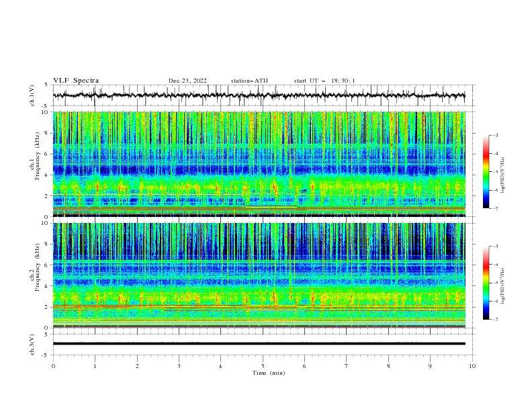Click the "8" kHz tick of ch.2 spectrogram

point(47,244)
